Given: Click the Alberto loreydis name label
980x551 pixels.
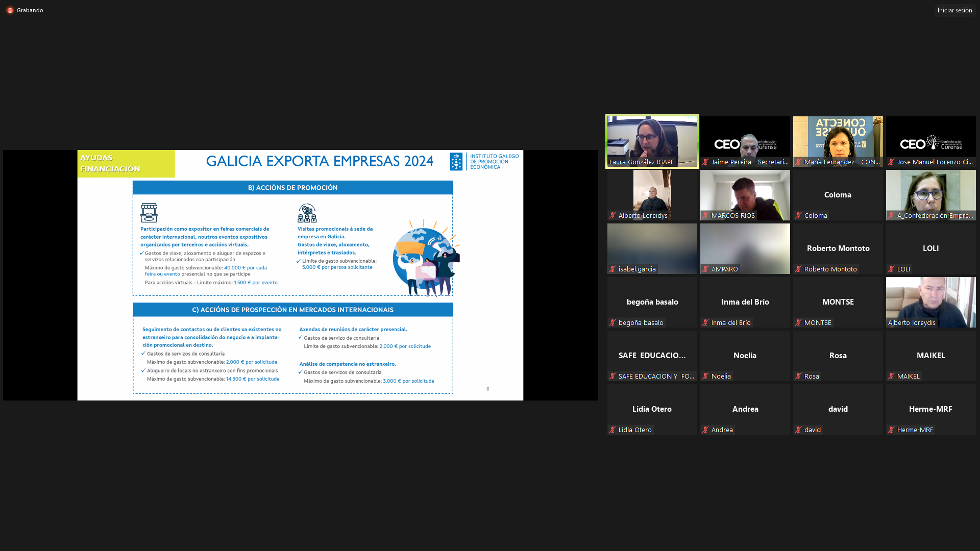Looking at the screenshot, I should [x=912, y=323].
